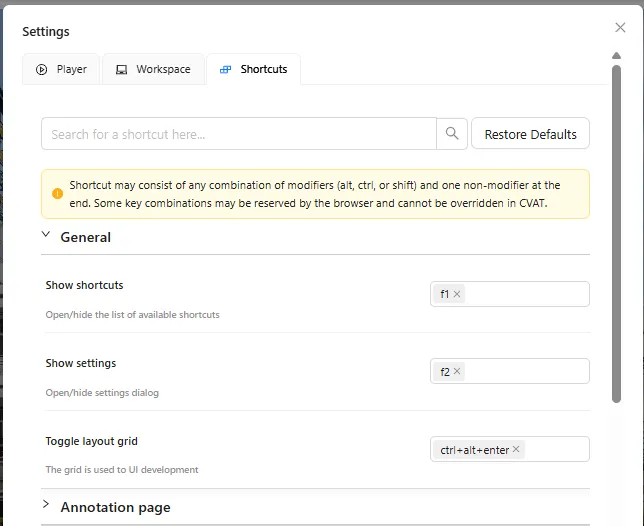Click the Player tab play icon
Screen dimensions: 644x526
coord(41,69)
